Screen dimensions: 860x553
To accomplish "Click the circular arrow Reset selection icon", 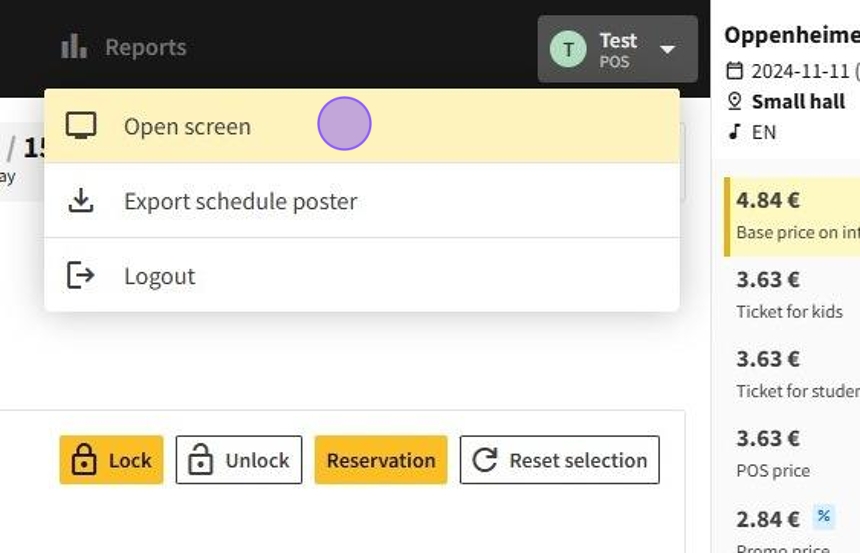I will (x=485, y=460).
